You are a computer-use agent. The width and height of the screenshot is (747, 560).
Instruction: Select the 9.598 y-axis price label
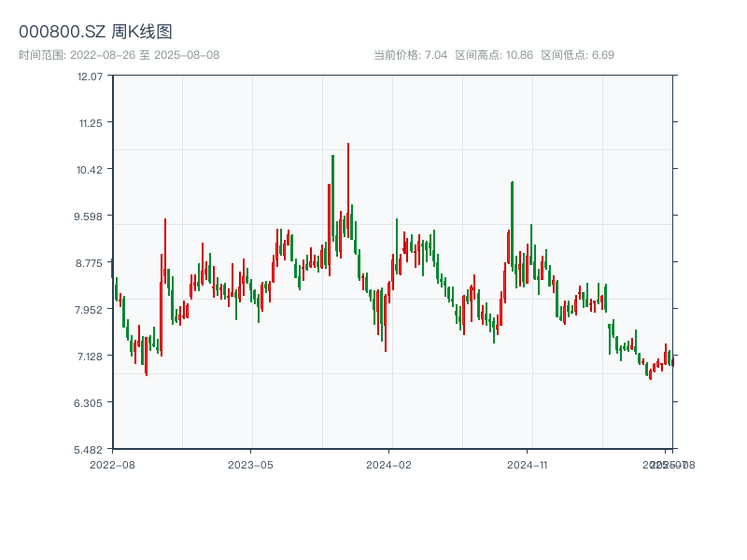point(91,216)
